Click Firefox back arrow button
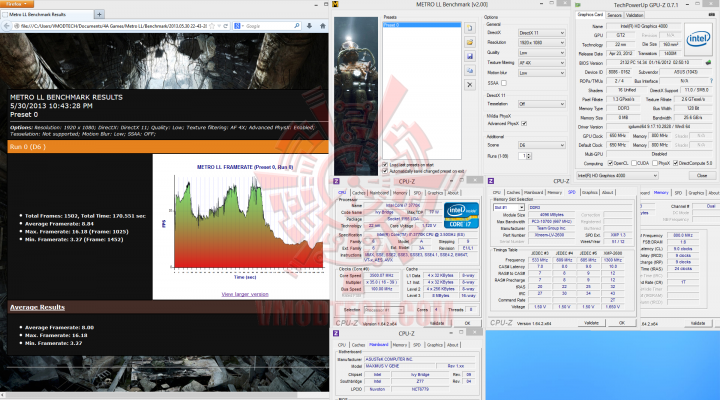 pyautogui.click(x=6, y=26)
